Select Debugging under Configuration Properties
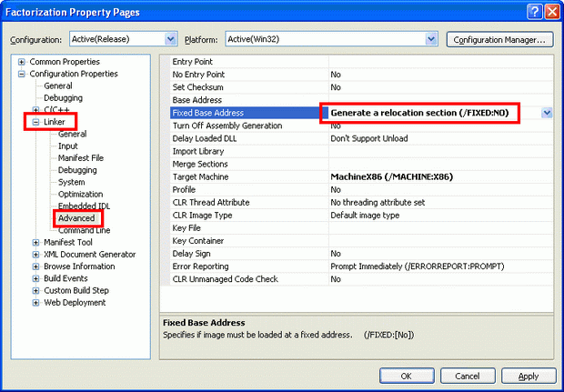Screen dimensions: 564x392 64,98
